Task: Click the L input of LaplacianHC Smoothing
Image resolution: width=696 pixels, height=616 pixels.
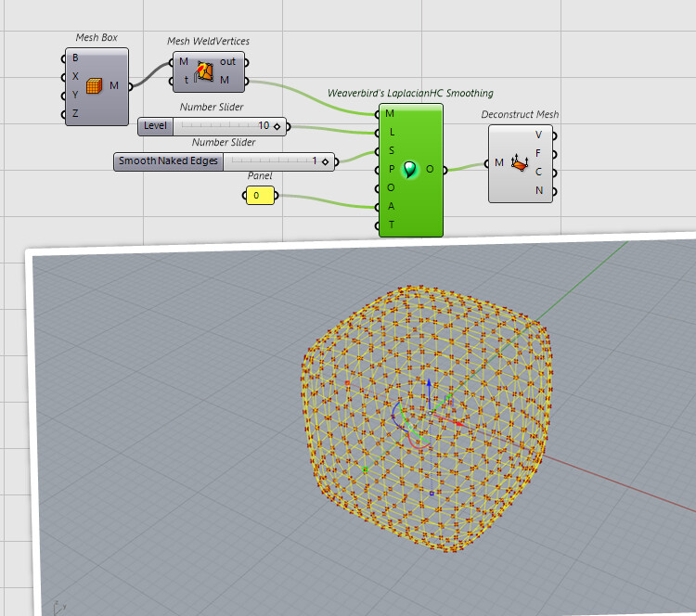Action: point(392,133)
